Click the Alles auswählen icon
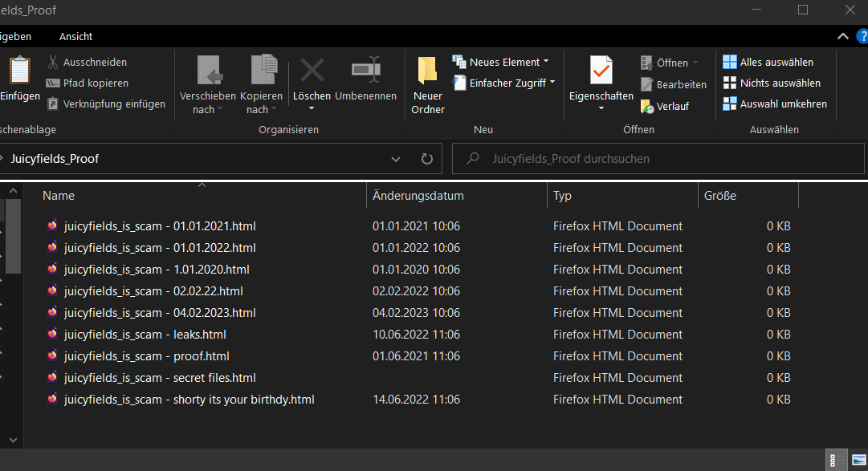The image size is (868, 471). 730,62
